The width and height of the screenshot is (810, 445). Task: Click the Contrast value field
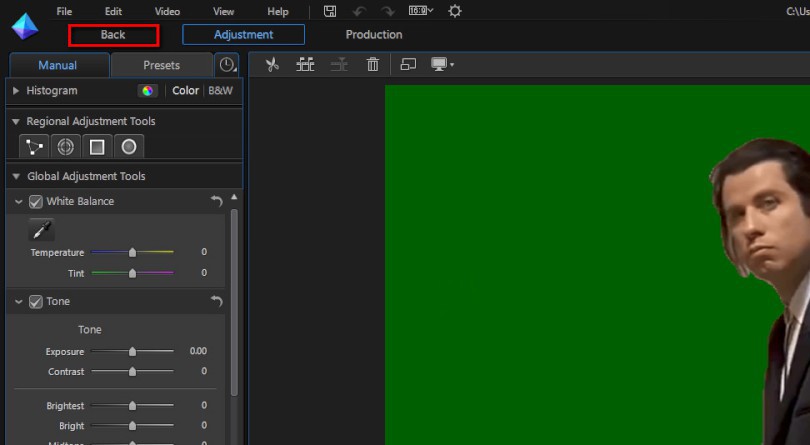204,371
